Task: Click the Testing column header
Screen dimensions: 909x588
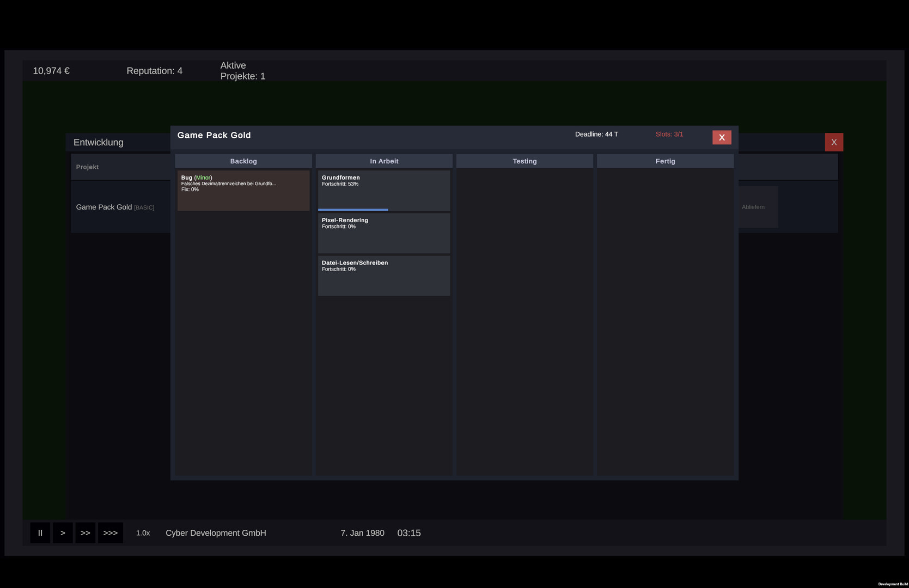Action: pyautogui.click(x=524, y=161)
